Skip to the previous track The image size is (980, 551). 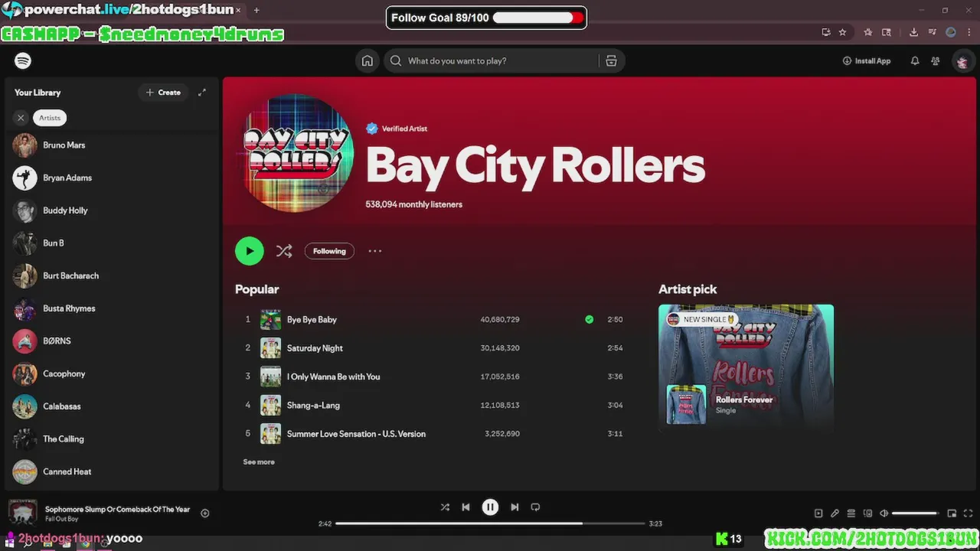click(465, 507)
